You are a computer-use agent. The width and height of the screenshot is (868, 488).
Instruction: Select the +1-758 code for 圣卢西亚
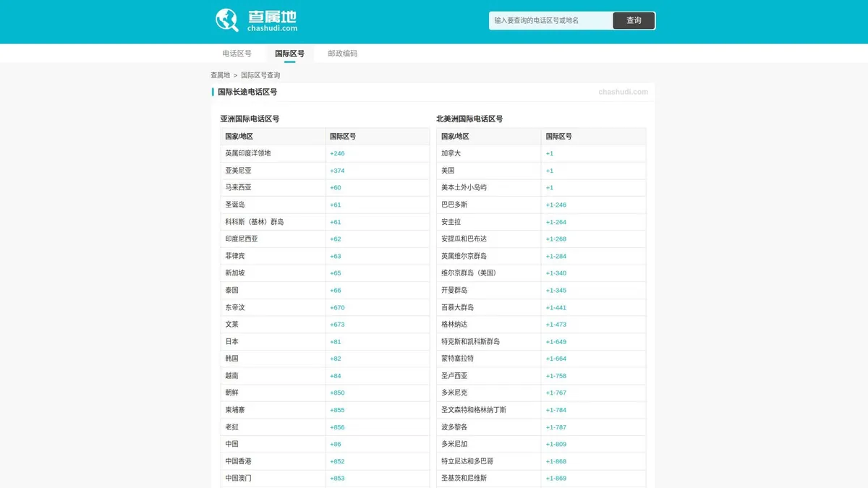[556, 376]
